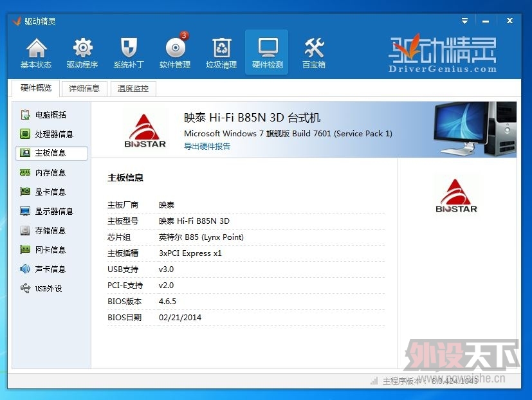532x400 pixels.
Task: Click the 主板型号 value 映泰 Hi-Fi B85N 3D
Action: click(x=194, y=221)
